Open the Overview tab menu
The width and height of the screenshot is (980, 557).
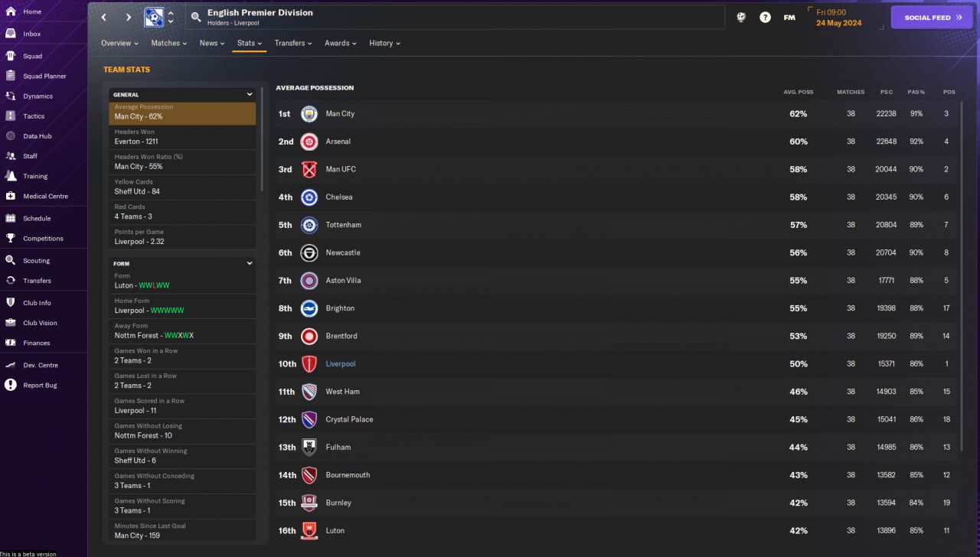click(x=120, y=44)
